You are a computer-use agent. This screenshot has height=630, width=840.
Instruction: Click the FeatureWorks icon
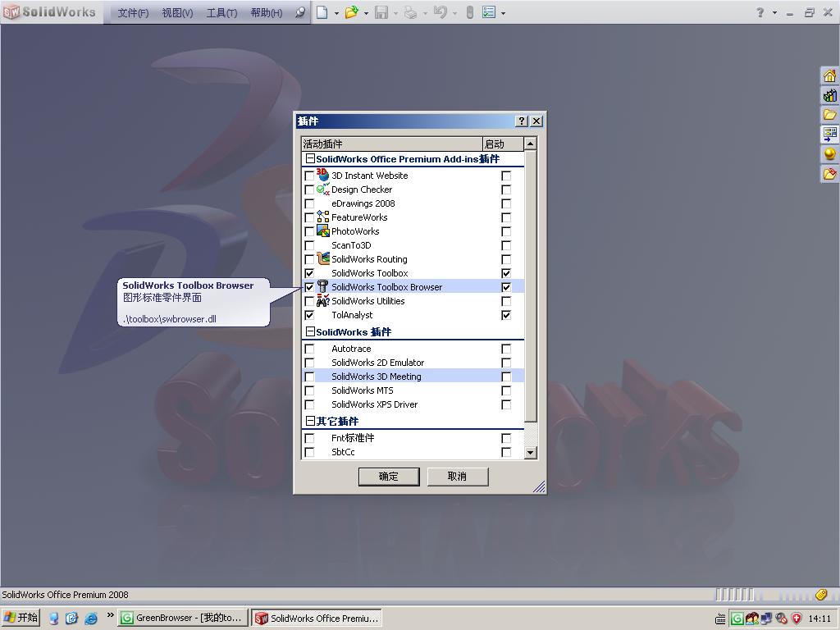pos(322,217)
